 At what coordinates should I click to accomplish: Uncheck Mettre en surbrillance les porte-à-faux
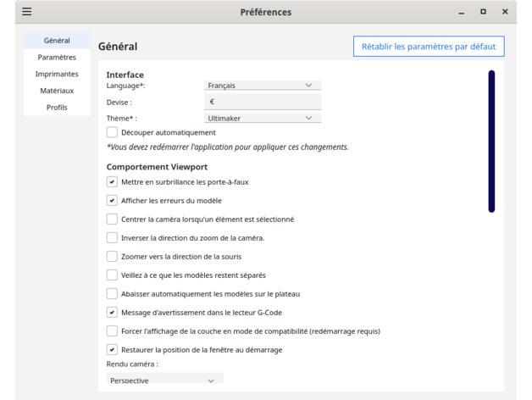pos(113,181)
